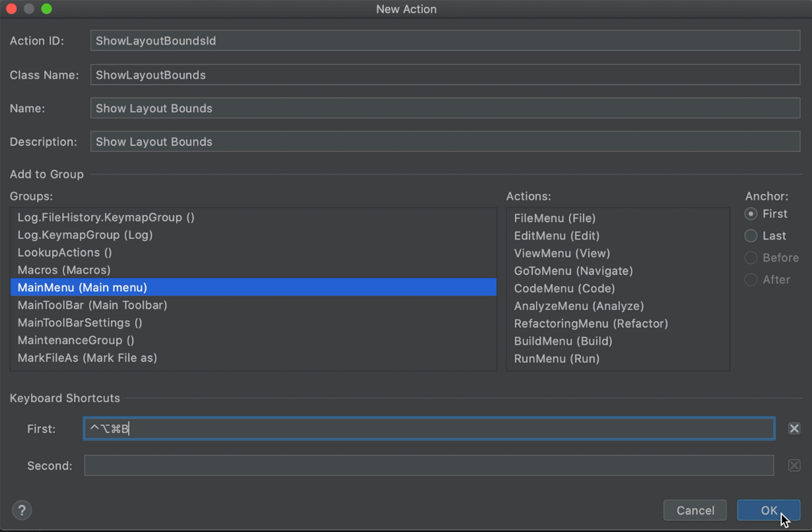
Task: Select Macros in the Groups list
Action: click(64, 269)
